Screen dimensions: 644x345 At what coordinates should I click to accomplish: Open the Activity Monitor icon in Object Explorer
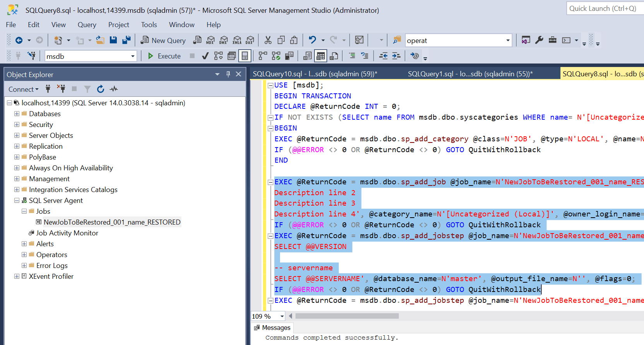(113, 89)
